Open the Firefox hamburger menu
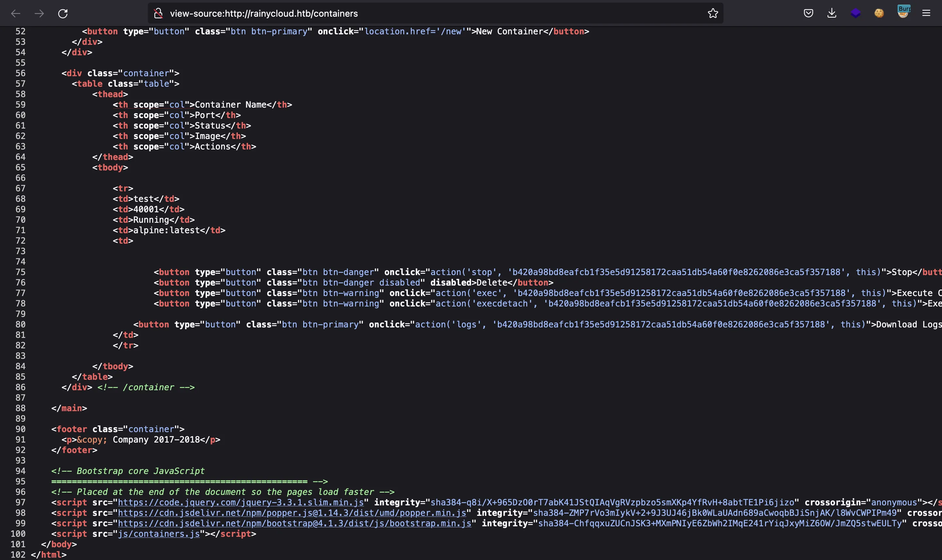The width and height of the screenshot is (942, 560). tap(926, 13)
